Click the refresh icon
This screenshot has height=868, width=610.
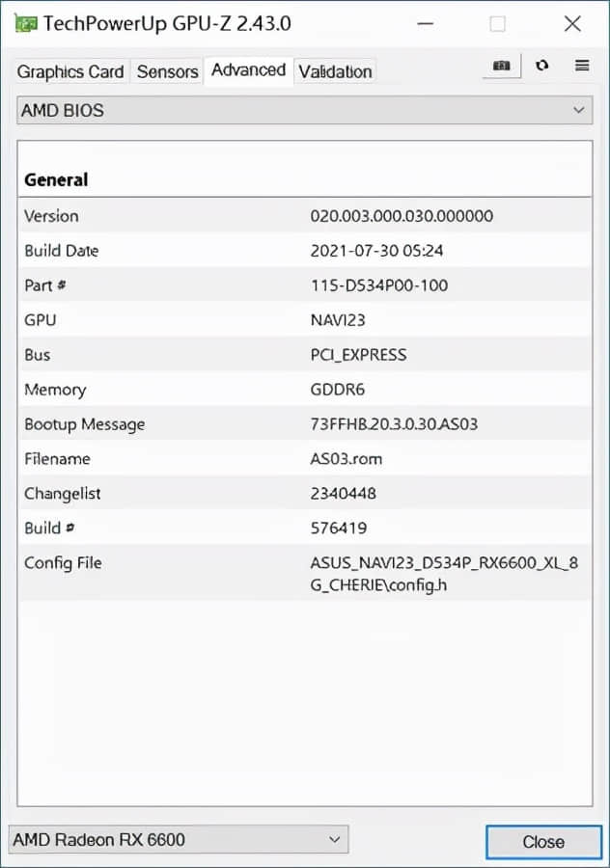point(541,66)
